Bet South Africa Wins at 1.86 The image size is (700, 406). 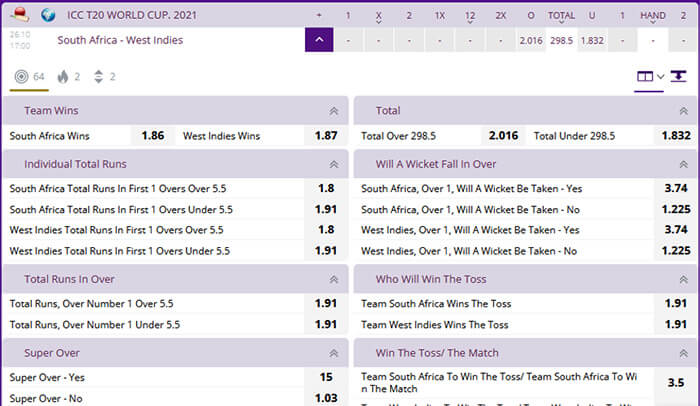(x=153, y=136)
